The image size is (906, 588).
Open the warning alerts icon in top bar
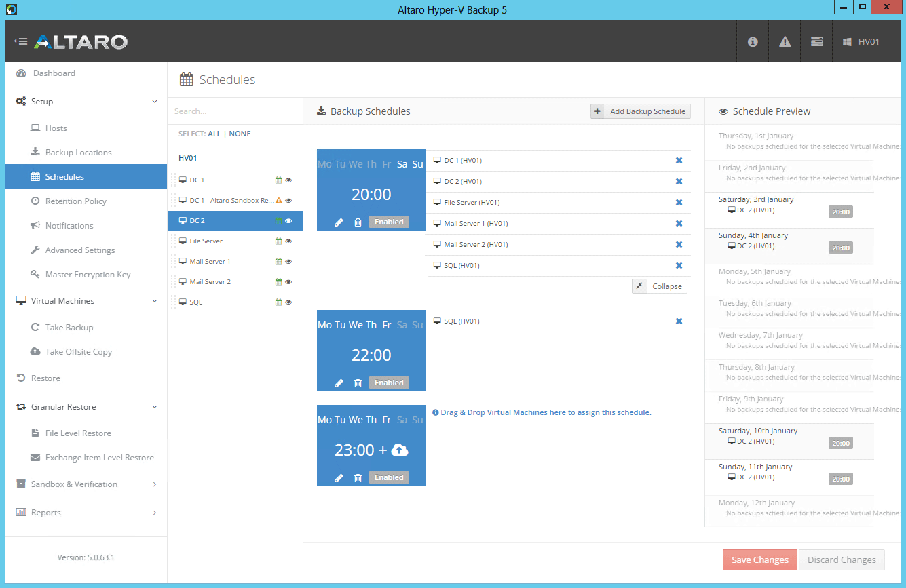[785, 41]
